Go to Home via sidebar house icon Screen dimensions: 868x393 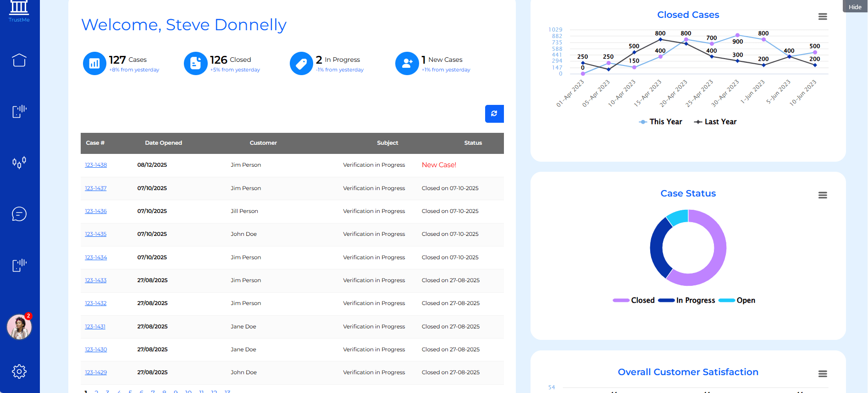tap(19, 60)
